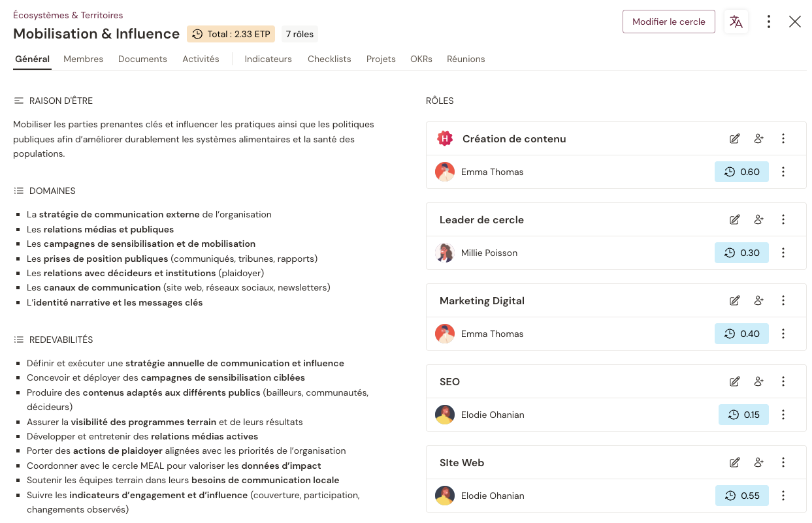The width and height of the screenshot is (812, 523).
Task: Open more options for Millie Poisson row
Action: tap(783, 253)
